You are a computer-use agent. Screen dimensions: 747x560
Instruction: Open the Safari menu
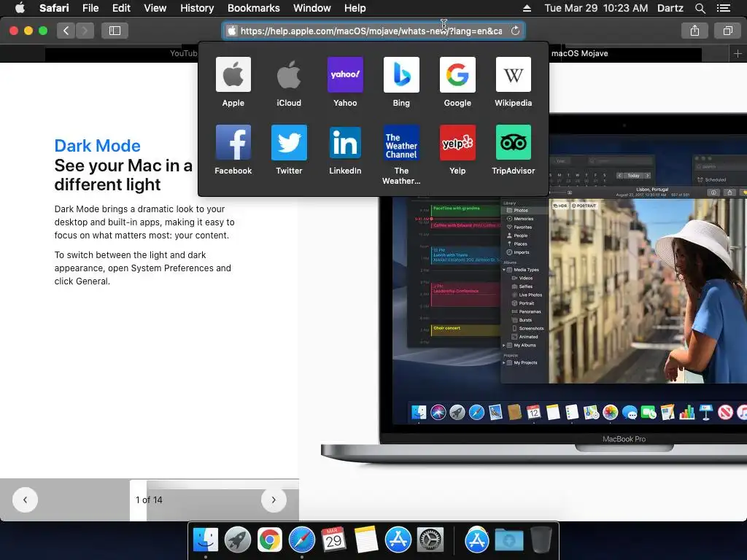[54, 8]
